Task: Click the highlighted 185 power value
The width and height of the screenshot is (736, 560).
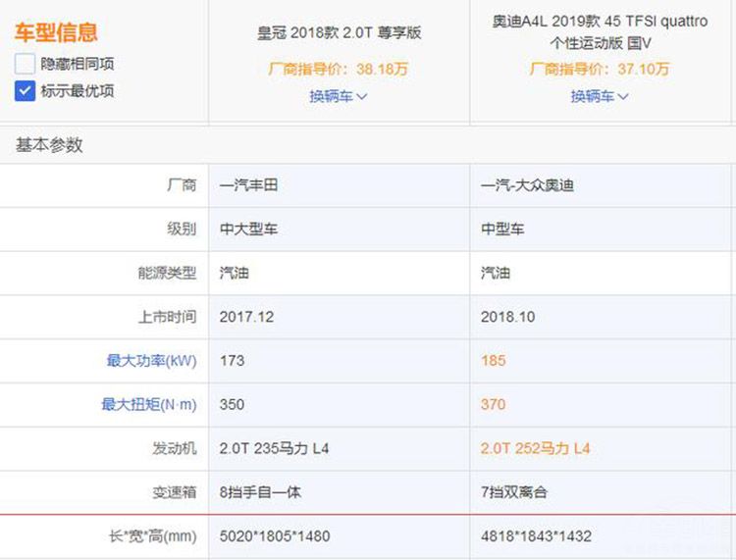Action: pyautogui.click(x=494, y=361)
